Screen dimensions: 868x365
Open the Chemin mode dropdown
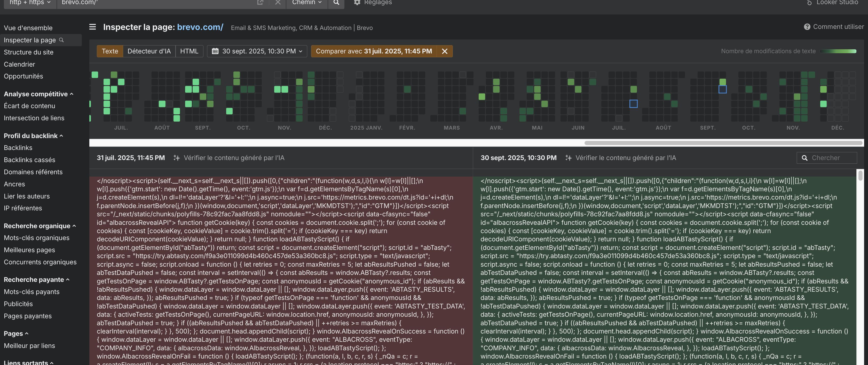pos(307,3)
